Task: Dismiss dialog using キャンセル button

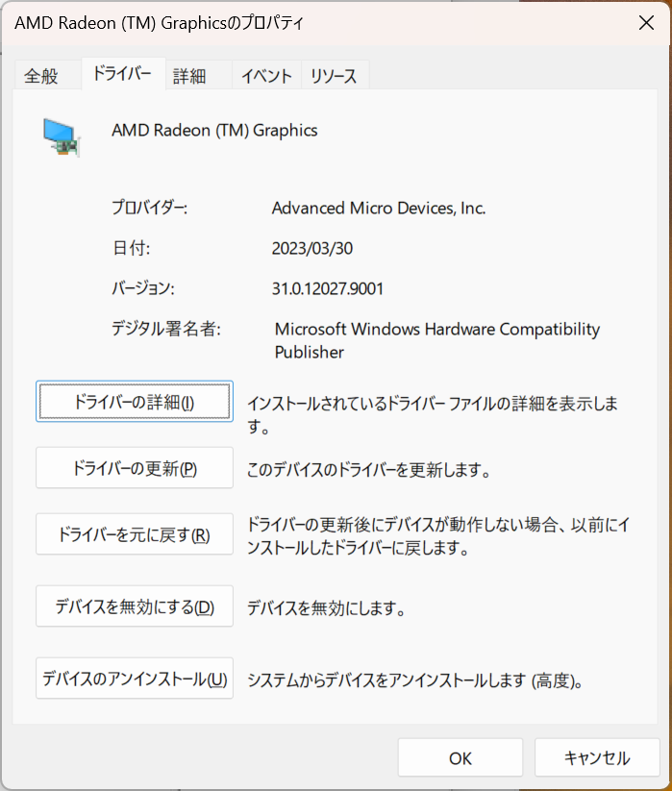Action: pos(597,758)
